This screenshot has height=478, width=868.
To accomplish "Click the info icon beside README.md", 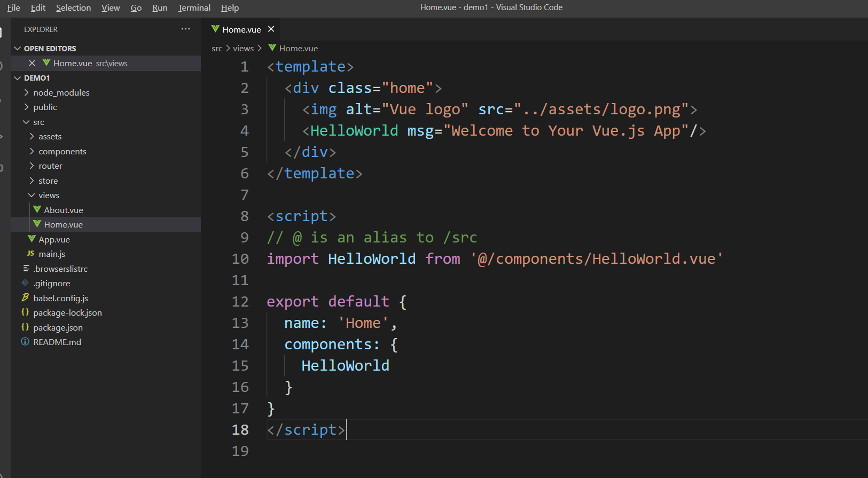I will pos(25,342).
